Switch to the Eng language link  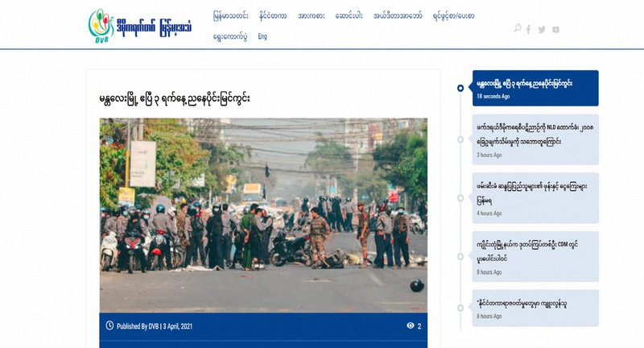coord(262,36)
